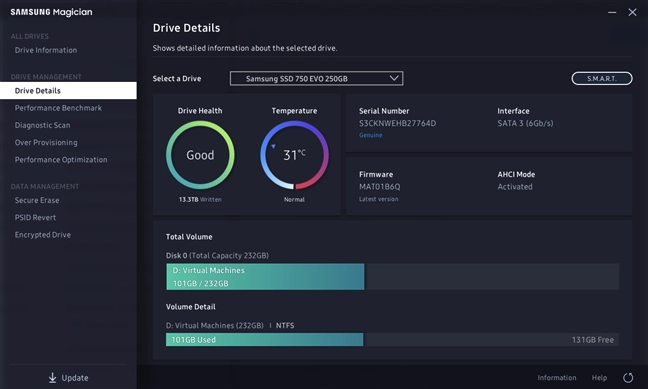
Task: Click the Drive Details page heading
Action: click(186, 28)
